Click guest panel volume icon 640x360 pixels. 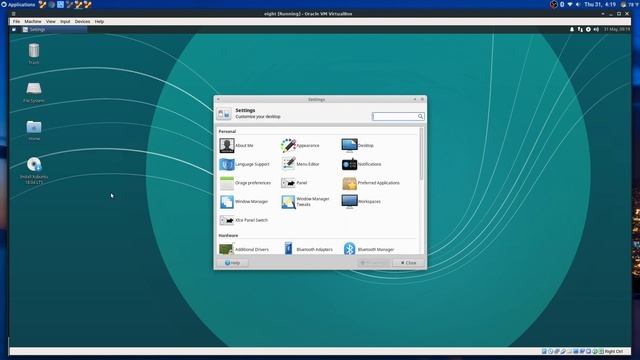596,29
